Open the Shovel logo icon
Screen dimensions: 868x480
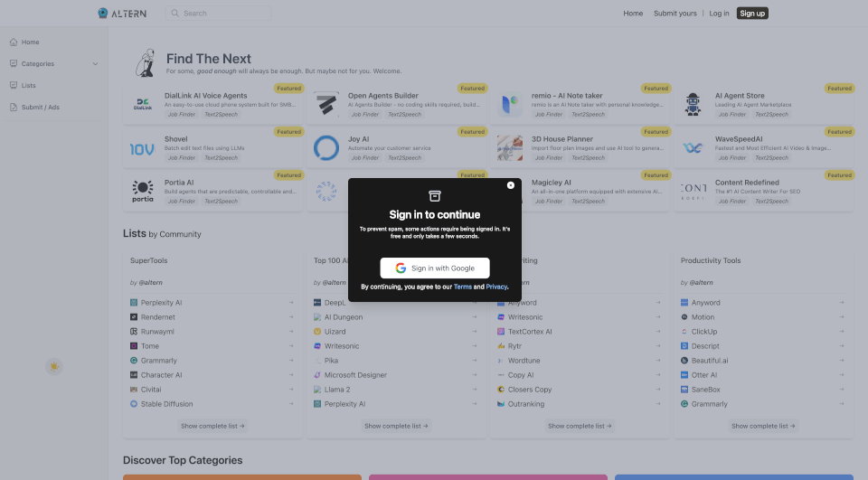point(142,149)
